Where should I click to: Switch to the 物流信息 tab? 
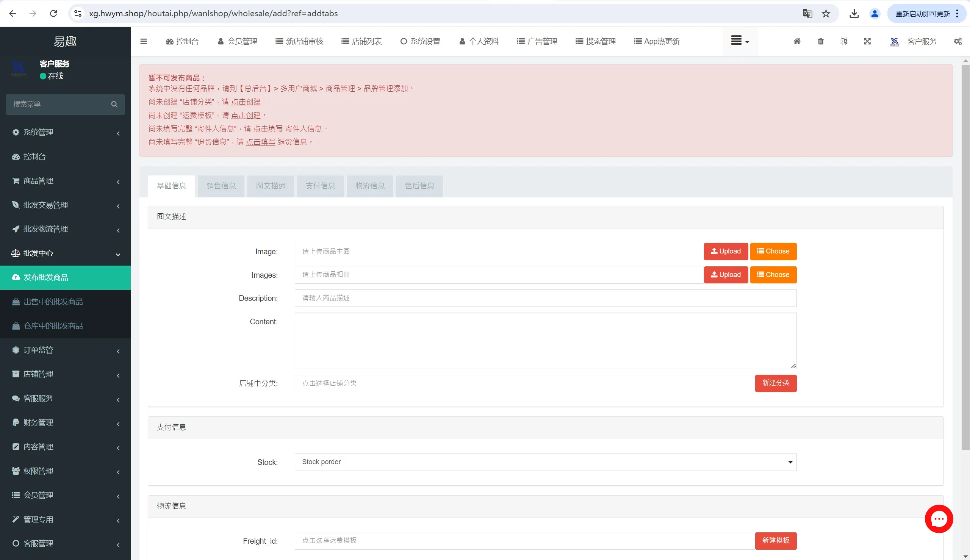tap(369, 186)
